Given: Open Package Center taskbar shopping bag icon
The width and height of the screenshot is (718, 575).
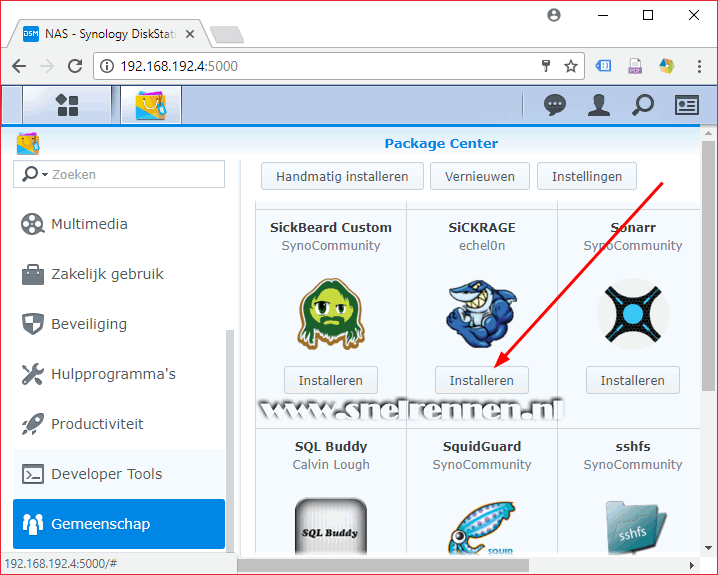Looking at the screenshot, I should (151, 105).
